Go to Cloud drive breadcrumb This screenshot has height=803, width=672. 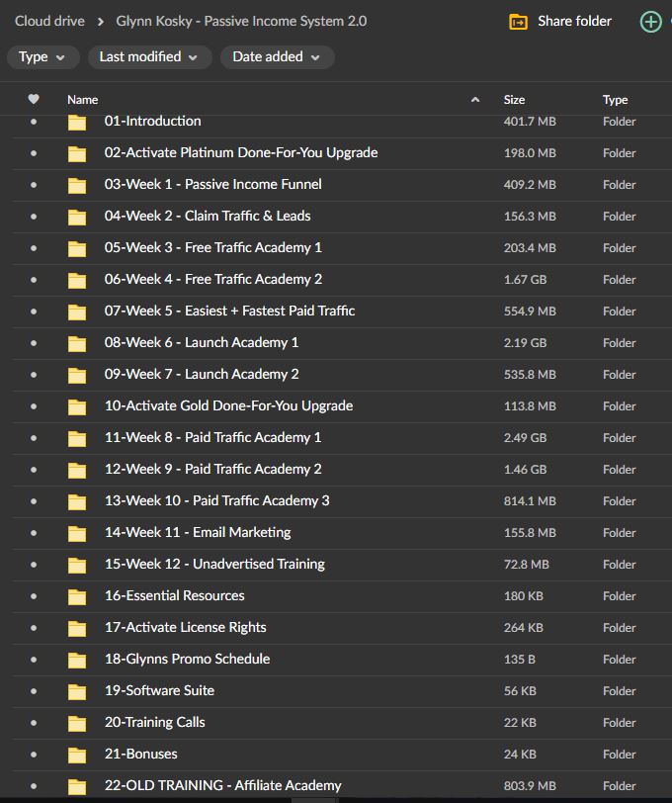tap(49, 21)
